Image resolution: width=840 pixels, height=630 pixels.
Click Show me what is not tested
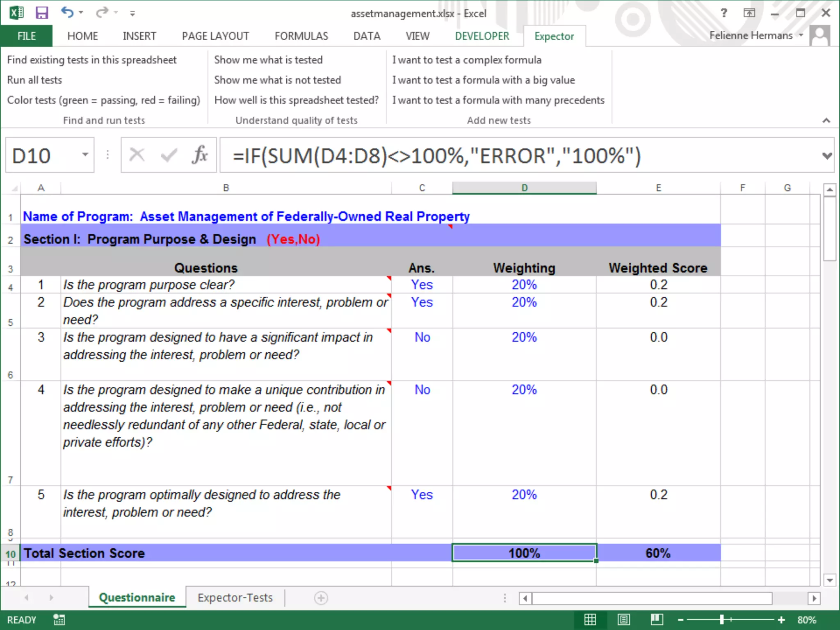tap(277, 80)
